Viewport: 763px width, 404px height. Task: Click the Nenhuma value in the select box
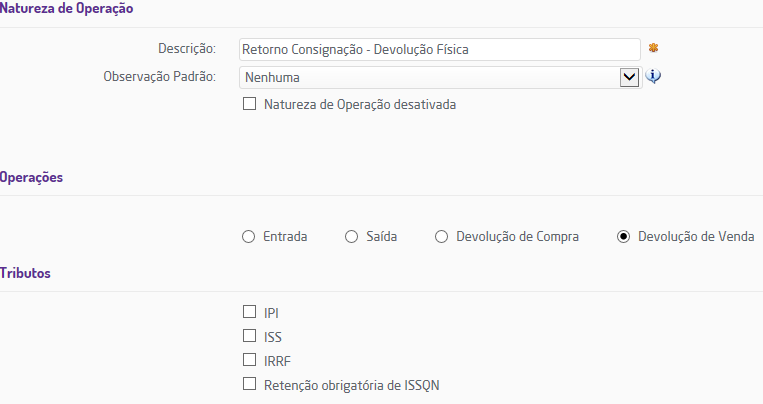(x=272, y=77)
